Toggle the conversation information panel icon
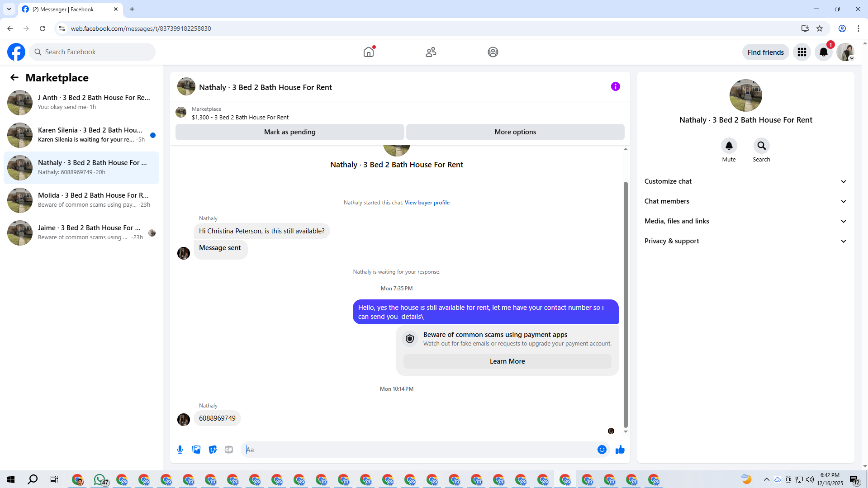Image resolution: width=868 pixels, height=488 pixels. [616, 86]
